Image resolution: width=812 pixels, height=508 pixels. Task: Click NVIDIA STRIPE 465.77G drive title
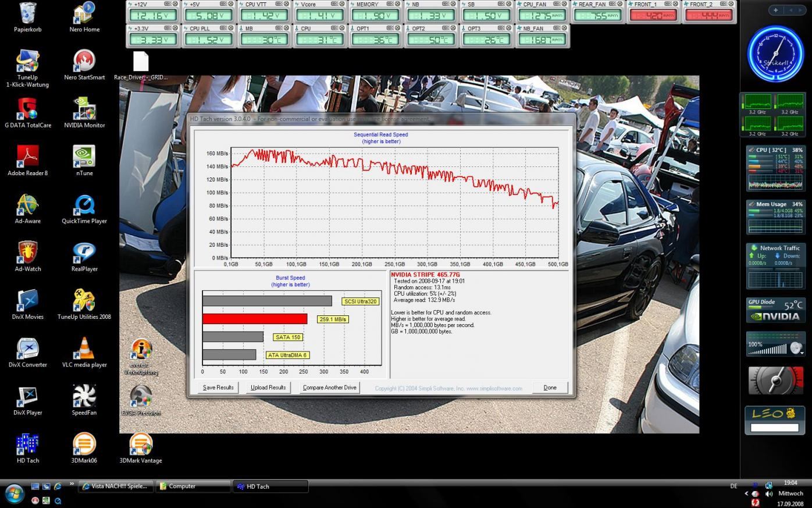pyautogui.click(x=425, y=274)
